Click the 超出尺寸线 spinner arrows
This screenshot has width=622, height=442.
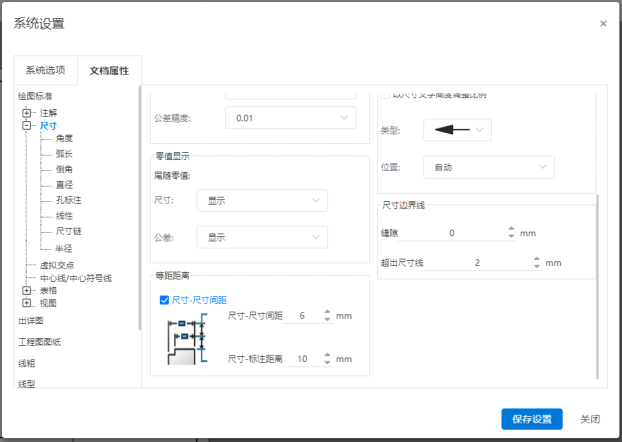537,263
